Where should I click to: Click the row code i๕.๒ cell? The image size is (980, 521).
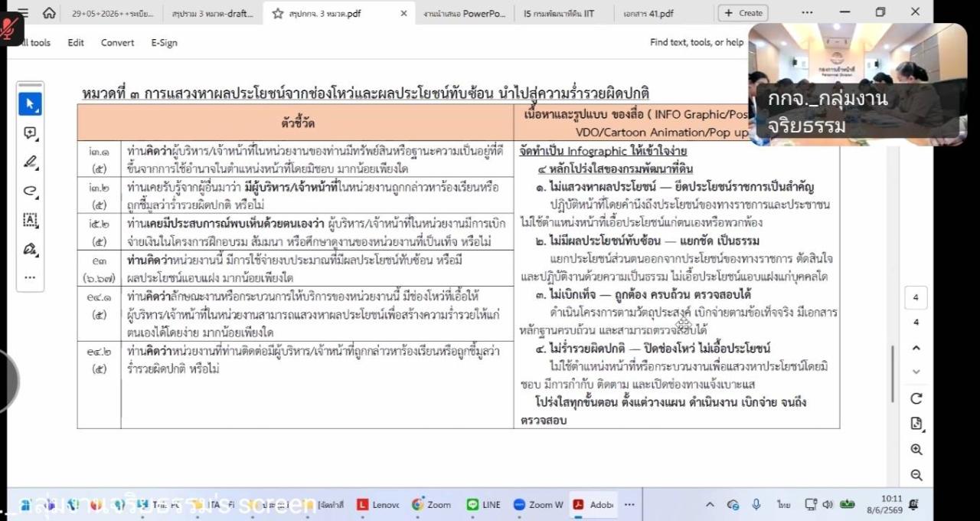tap(100, 232)
